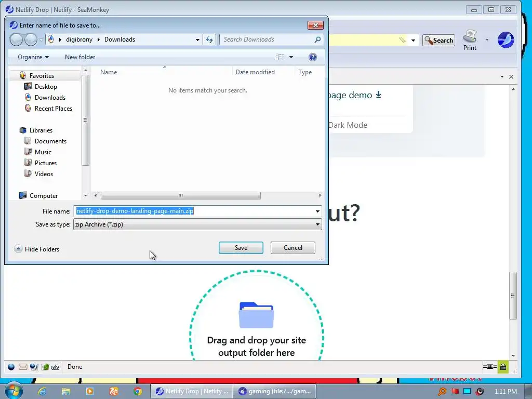
Task: Expand the File name history dropdown arrow
Action: 317,211
